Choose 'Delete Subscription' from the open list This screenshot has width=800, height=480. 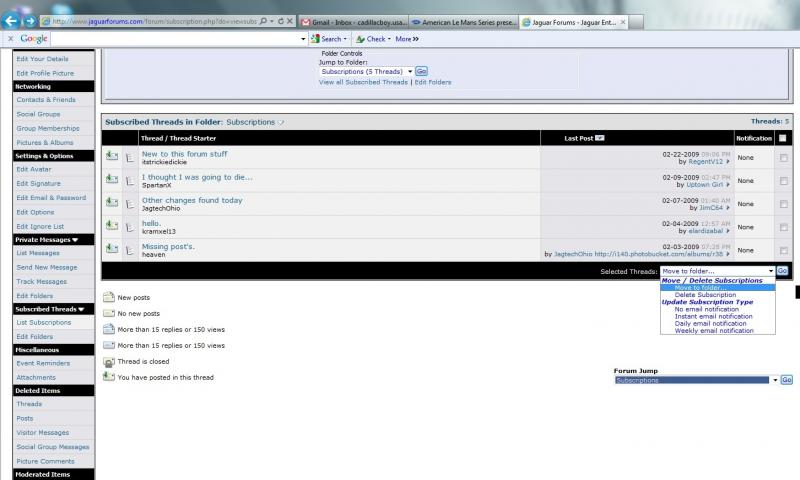point(705,295)
